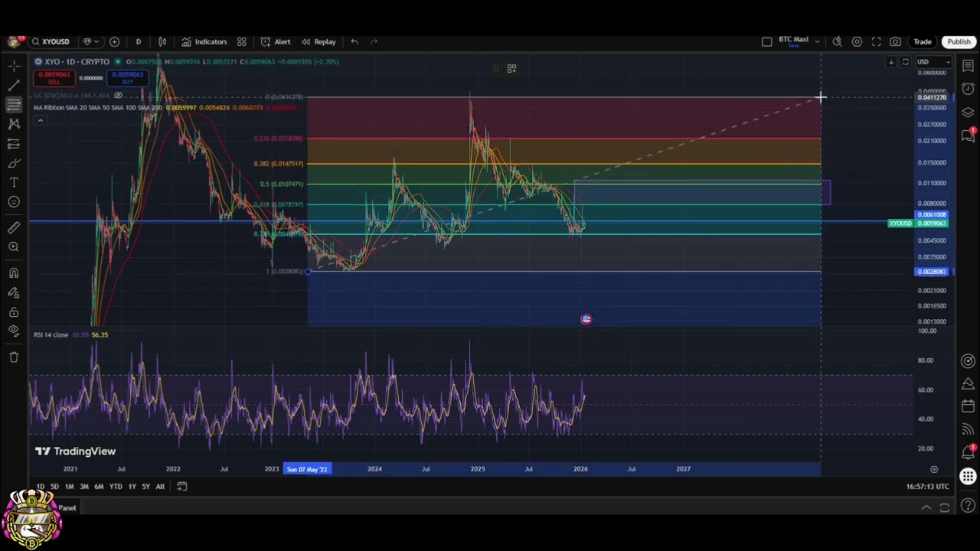This screenshot has height=551, width=980.
Task: Click the down-arrow button beside USD
Action: (x=890, y=62)
